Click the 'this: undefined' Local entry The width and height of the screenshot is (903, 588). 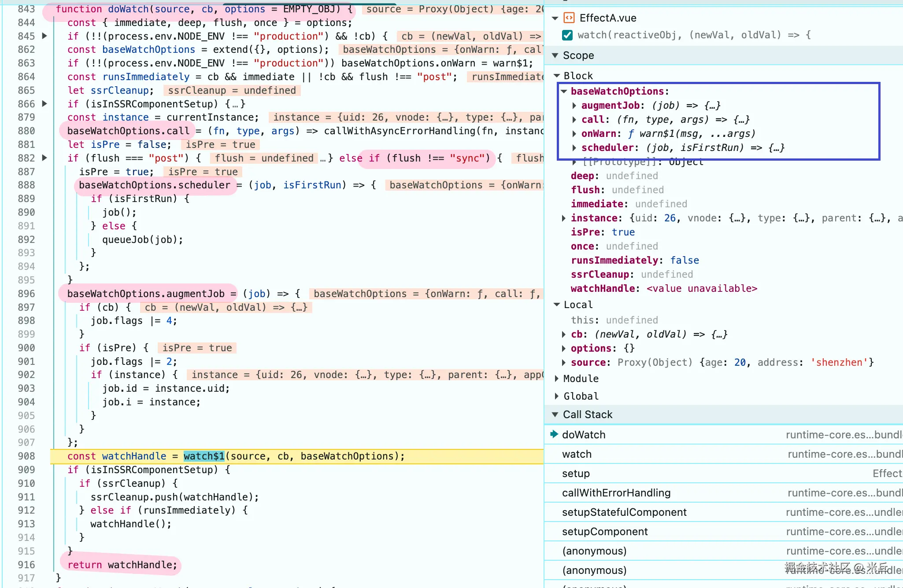[x=614, y=320]
